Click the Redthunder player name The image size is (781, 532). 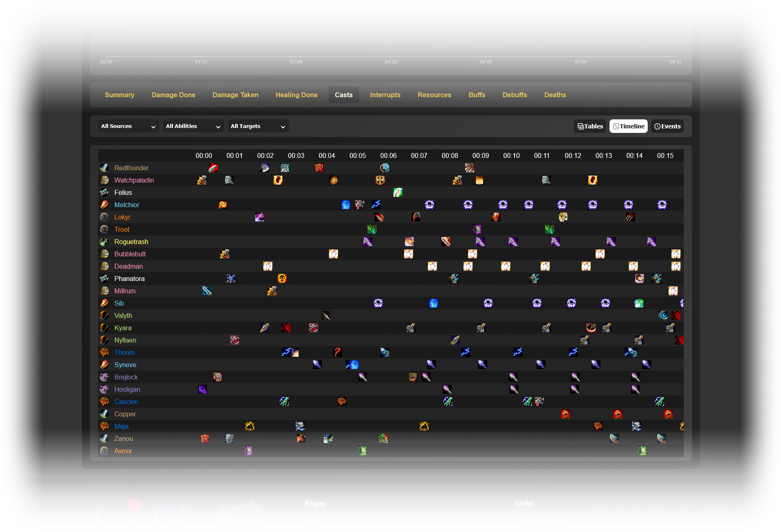[x=131, y=168]
